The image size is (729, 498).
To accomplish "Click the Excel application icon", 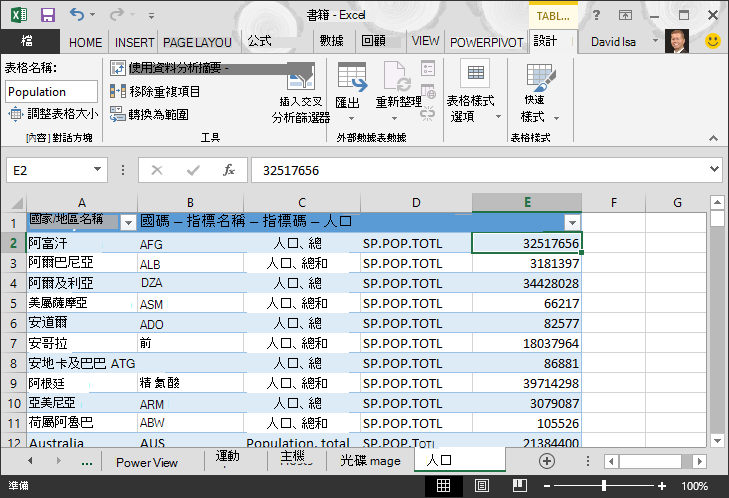I will click(x=19, y=15).
